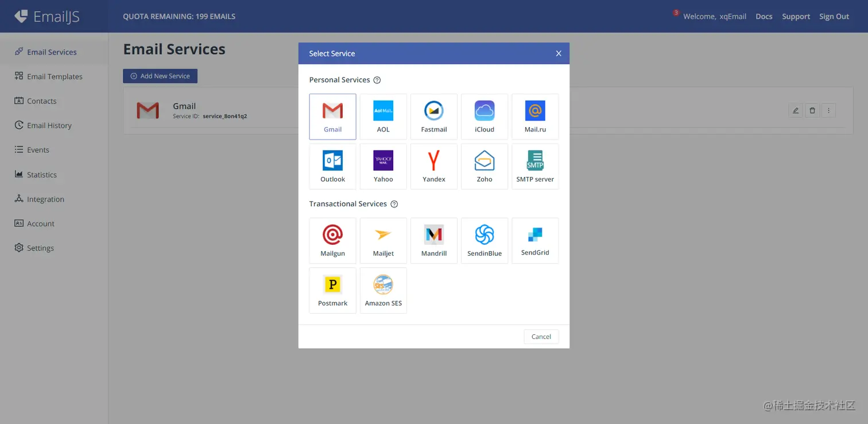Choose the Yandex service tile
868x424 pixels.
[x=434, y=167]
